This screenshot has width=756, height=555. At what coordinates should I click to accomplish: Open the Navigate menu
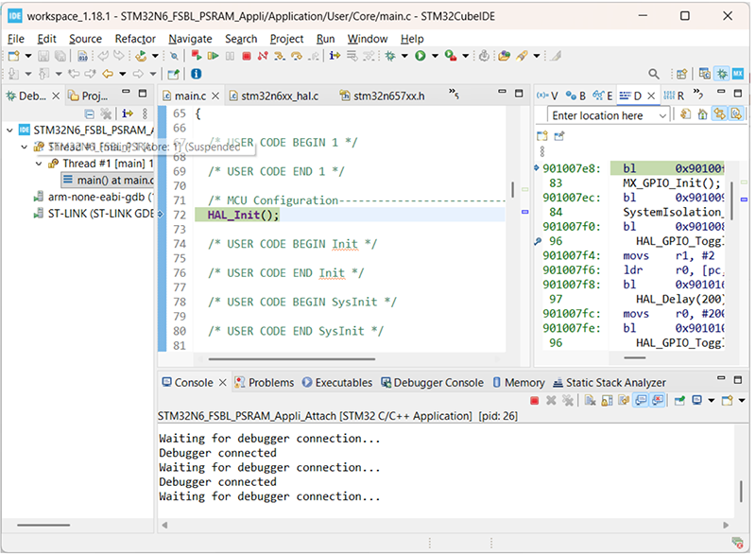(x=190, y=39)
